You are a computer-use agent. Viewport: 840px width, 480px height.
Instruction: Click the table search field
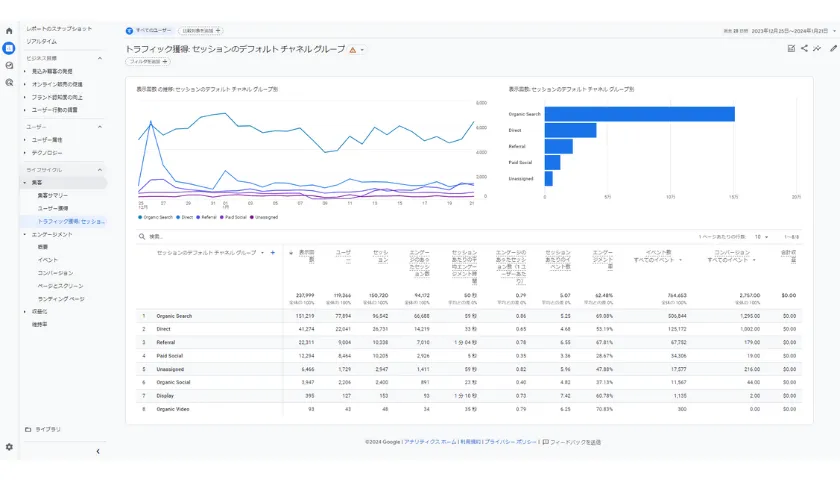[200, 237]
